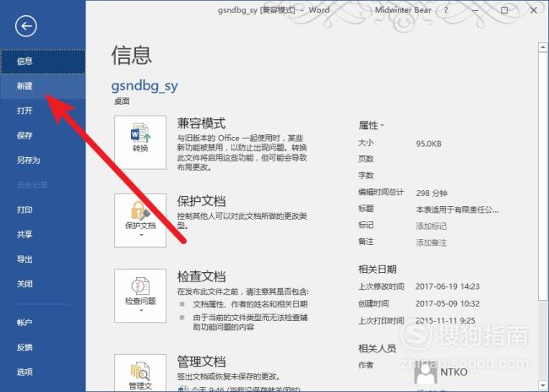Open the 打开 sidebar item
This screenshot has width=549, height=392.
click(x=43, y=111)
